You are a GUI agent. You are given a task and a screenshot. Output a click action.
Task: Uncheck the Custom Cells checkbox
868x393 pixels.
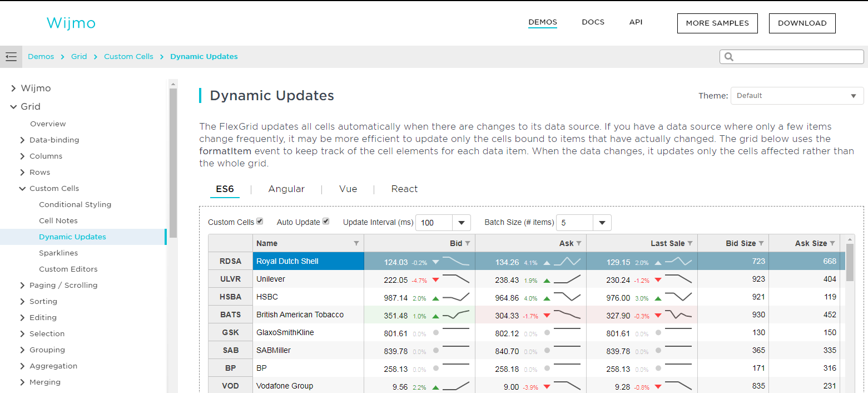pyautogui.click(x=260, y=222)
